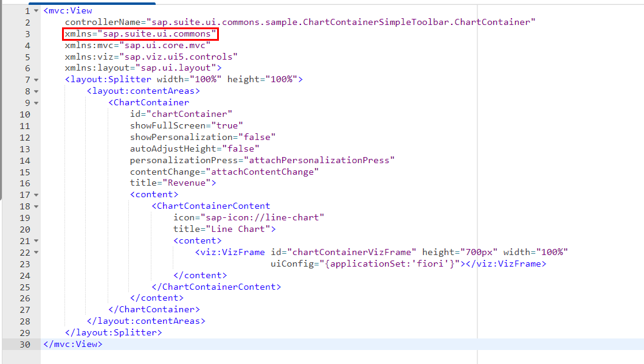Click the showFullScreen="true" attribute
Viewport: 644px width, 364px height.
tap(187, 125)
